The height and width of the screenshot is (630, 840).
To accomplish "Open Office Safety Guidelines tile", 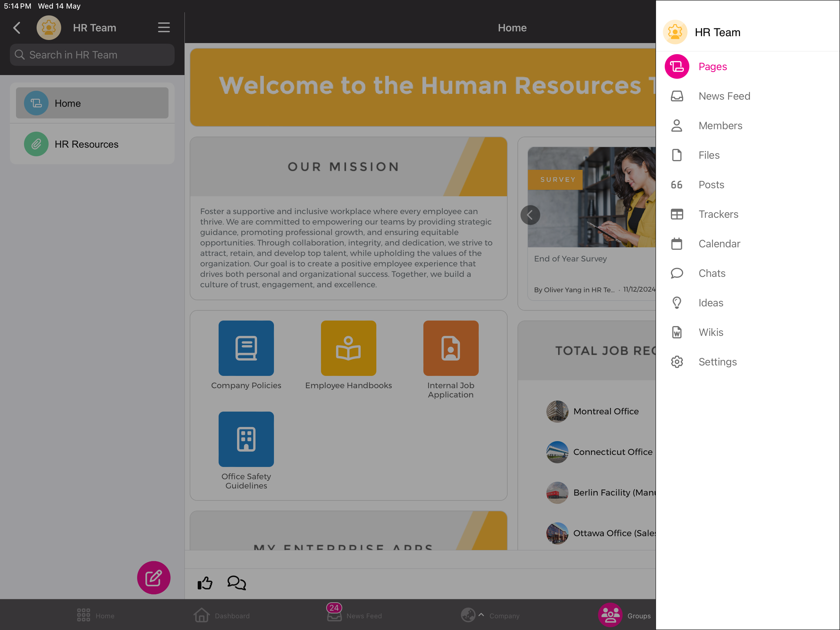I will [246, 439].
